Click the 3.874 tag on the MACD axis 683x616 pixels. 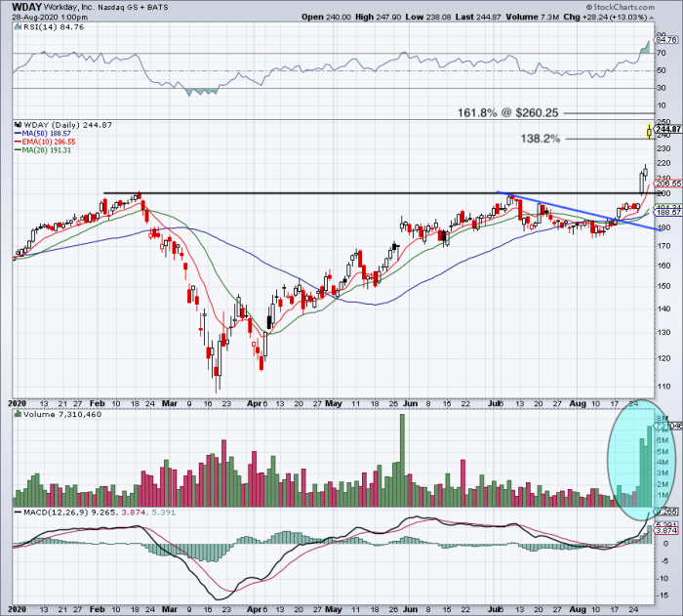pos(666,530)
